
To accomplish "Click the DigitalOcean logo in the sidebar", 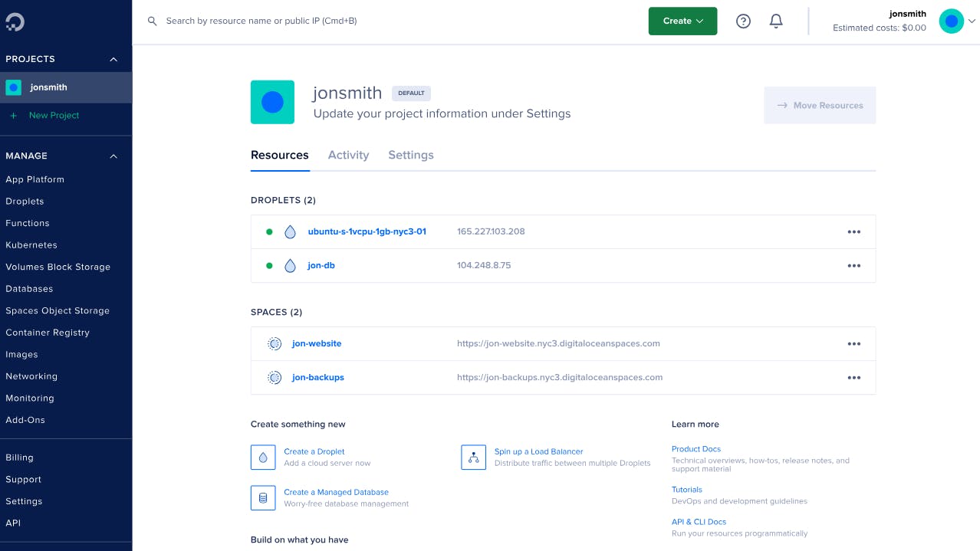I will point(15,21).
